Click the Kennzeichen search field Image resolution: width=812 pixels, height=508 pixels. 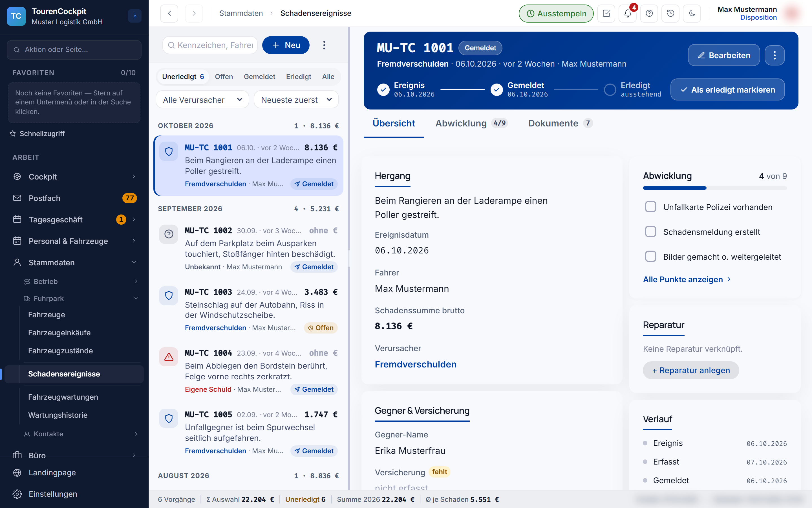pos(210,45)
